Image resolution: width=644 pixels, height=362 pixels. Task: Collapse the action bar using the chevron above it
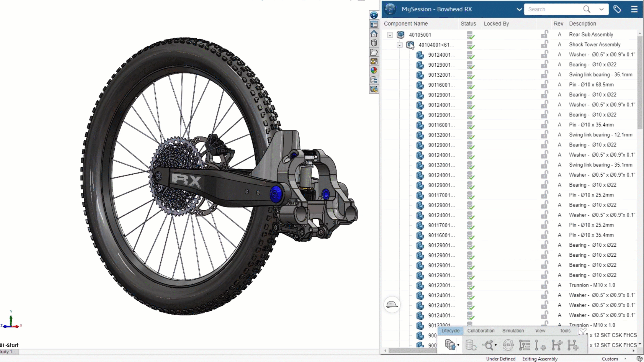[x=583, y=330]
